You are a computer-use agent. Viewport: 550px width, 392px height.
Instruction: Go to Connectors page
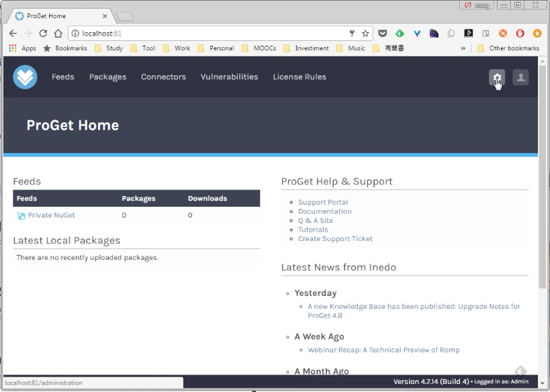tap(163, 77)
